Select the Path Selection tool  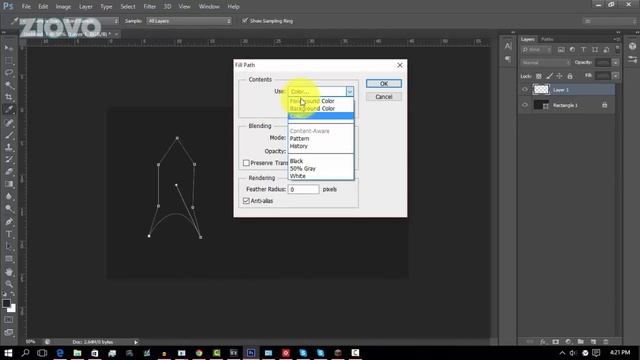point(9,247)
